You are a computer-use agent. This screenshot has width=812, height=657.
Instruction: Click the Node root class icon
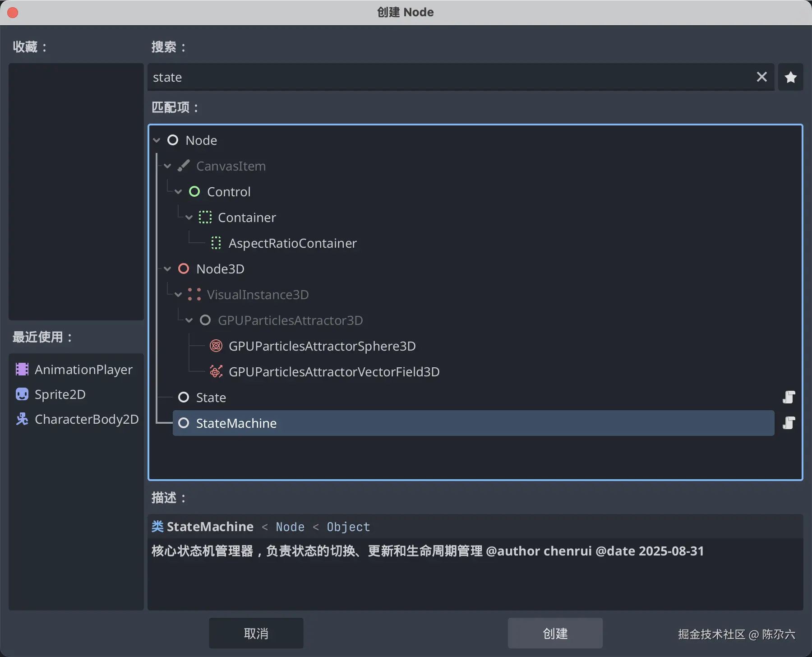pos(173,140)
